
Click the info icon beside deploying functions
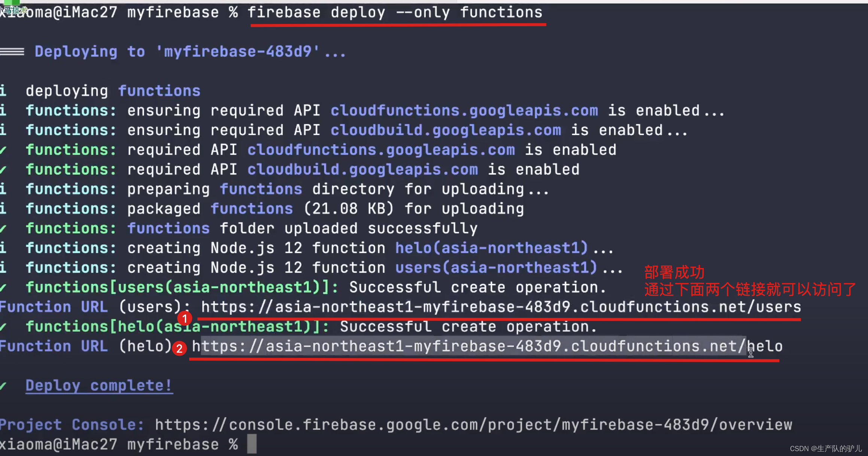(4, 91)
